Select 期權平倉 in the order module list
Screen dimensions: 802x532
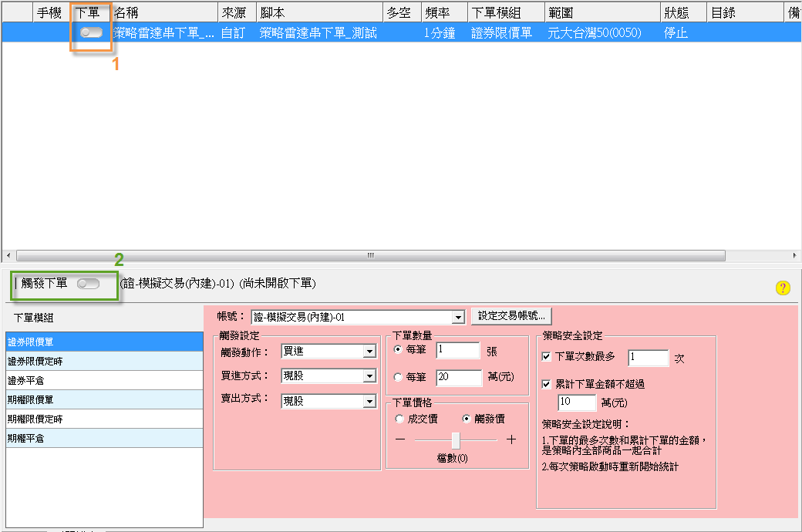tap(104, 438)
